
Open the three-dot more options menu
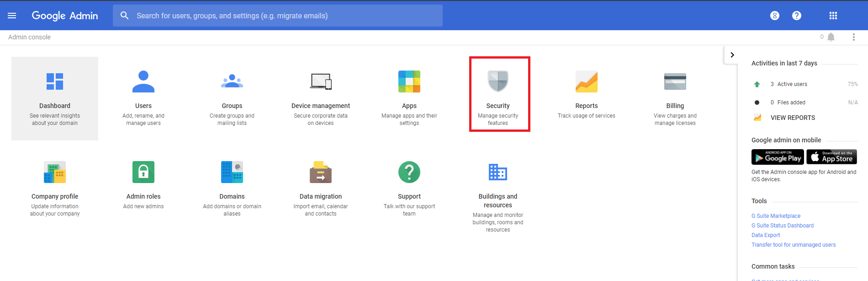pos(853,37)
